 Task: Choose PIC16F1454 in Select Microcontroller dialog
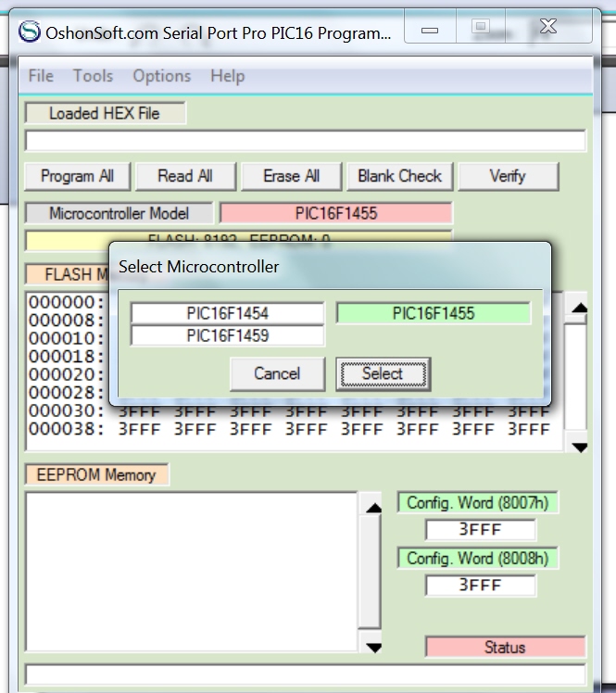(x=228, y=313)
